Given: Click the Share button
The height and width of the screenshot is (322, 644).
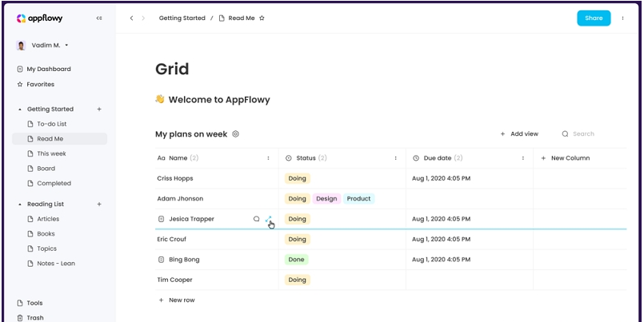Looking at the screenshot, I should (594, 18).
